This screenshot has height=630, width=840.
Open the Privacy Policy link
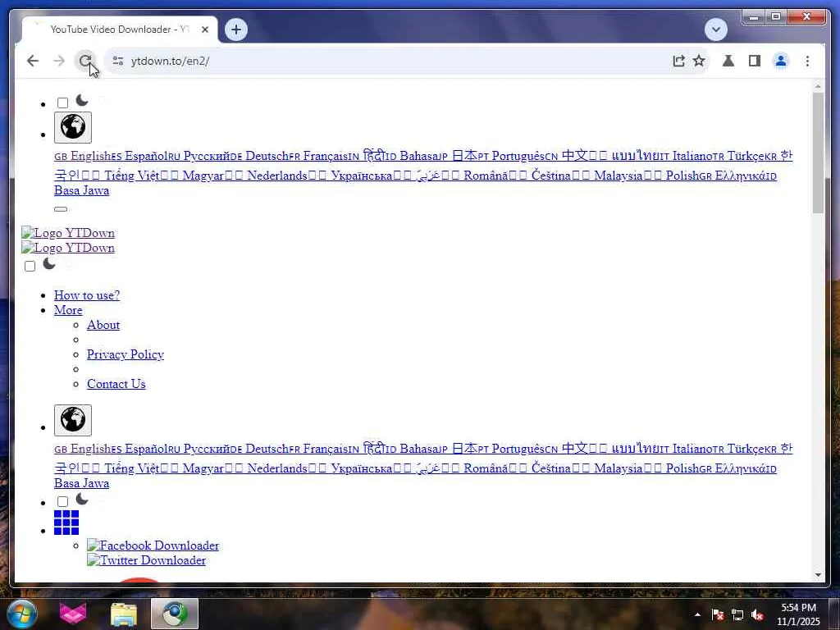click(126, 354)
